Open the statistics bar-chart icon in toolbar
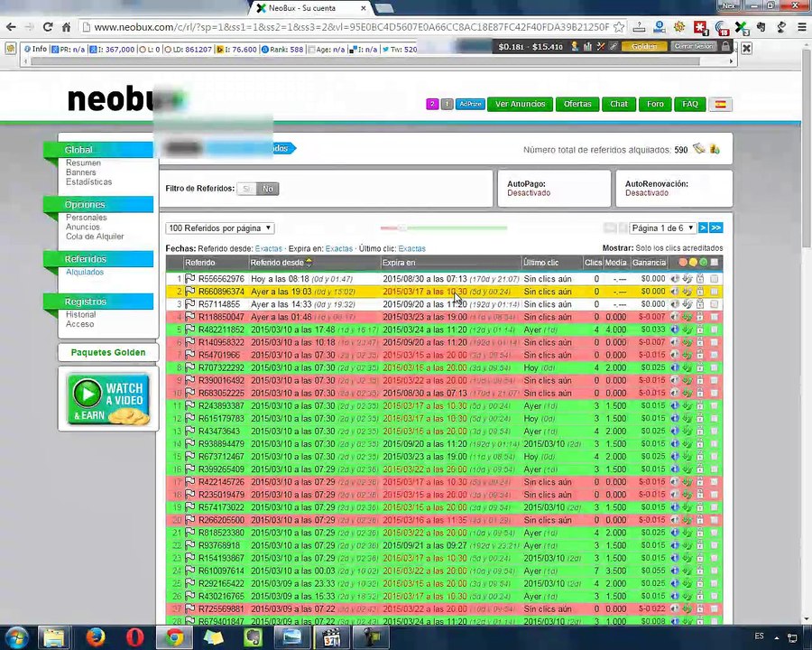The image size is (812, 650). [x=587, y=47]
